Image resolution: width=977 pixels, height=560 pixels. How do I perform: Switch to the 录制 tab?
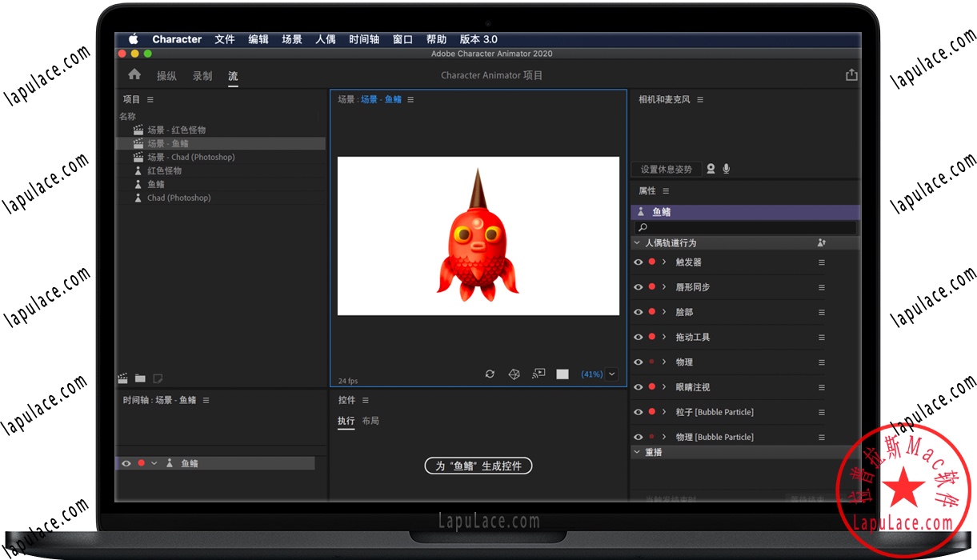click(x=202, y=76)
